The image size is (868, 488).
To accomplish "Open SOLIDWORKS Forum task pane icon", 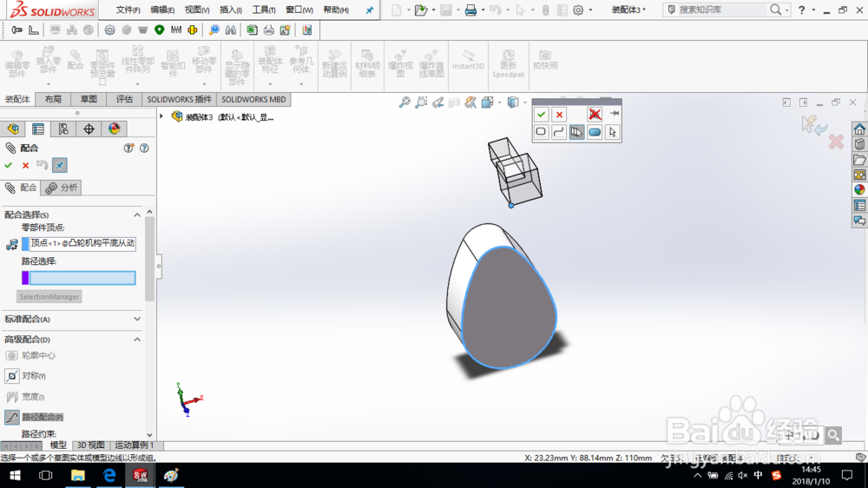I will pos(859,221).
